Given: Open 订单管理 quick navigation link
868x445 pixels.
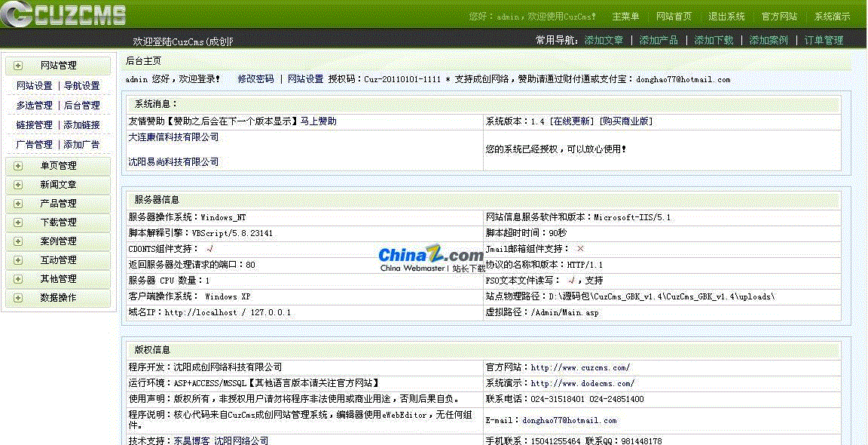Looking at the screenshot, I should point(824,41).
